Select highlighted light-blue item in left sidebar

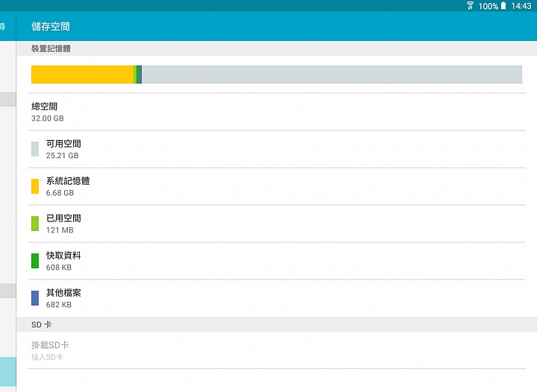pos(8,372)
